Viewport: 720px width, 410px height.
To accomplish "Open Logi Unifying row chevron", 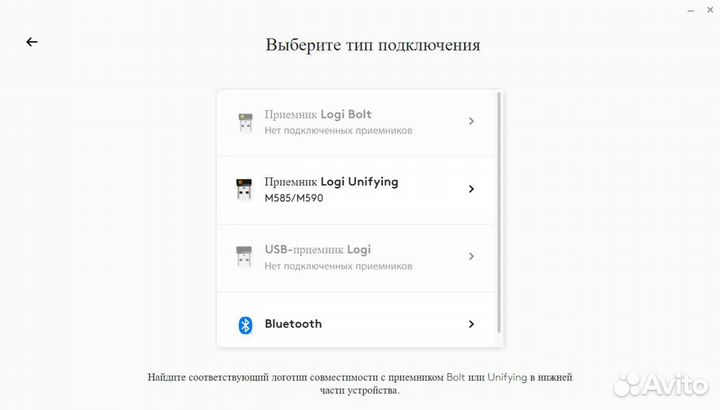I will (471, 189).
